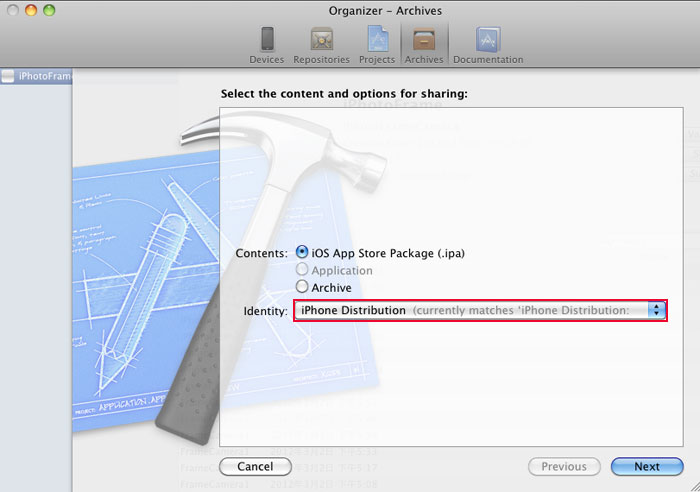Go back with the Previous button
700x492 pixels.
[564, 467]
